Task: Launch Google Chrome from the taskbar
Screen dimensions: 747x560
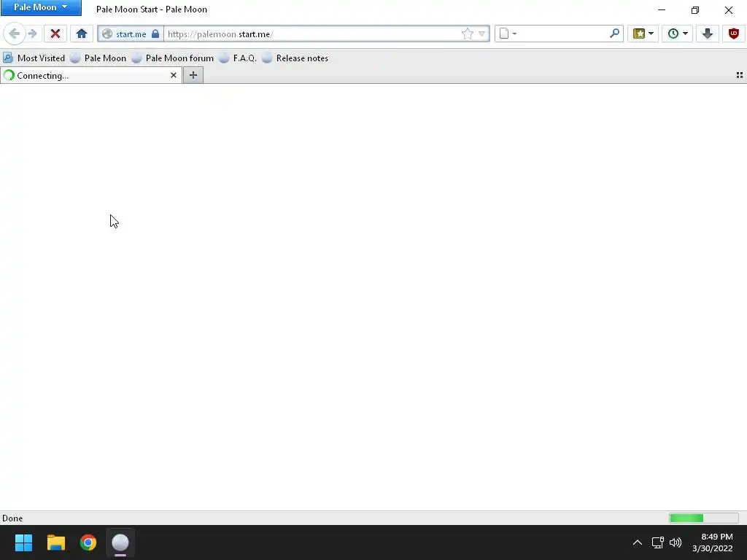Action: pos(88,542)
